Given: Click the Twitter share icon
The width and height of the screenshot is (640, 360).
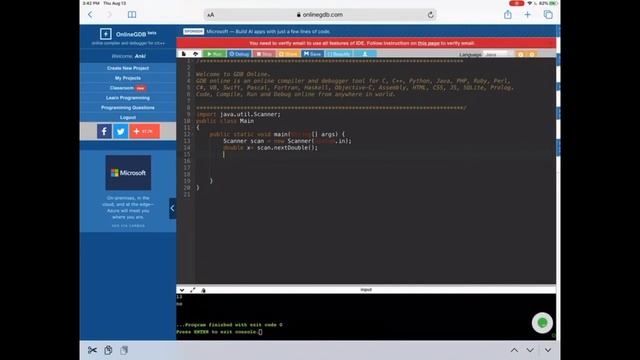Looking at the screenshot, I should (x=120, y=131).
